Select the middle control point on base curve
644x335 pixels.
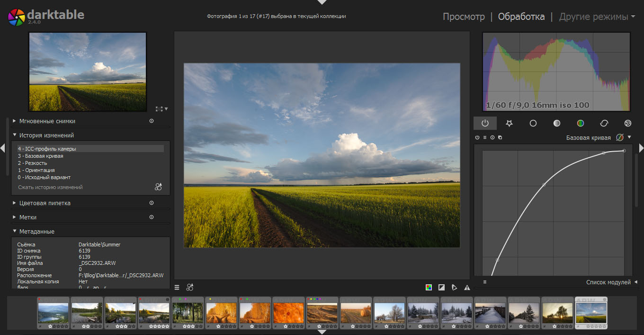(544, 184)
